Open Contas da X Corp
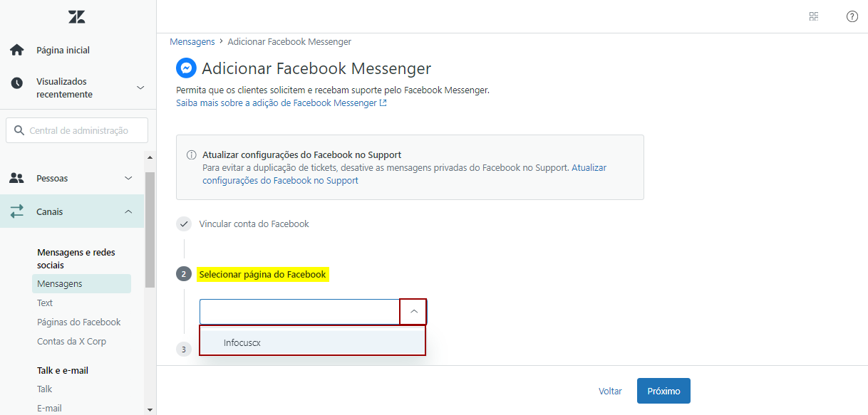The width and height of the screenshot is (868, 415). pyautogui.click(x=71, y=341)
